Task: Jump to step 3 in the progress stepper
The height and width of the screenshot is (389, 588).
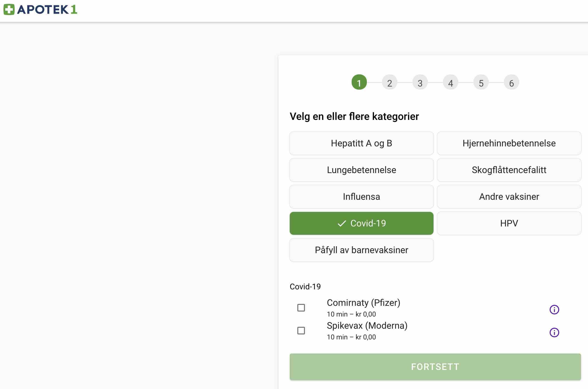Action: tap(420, 82)
